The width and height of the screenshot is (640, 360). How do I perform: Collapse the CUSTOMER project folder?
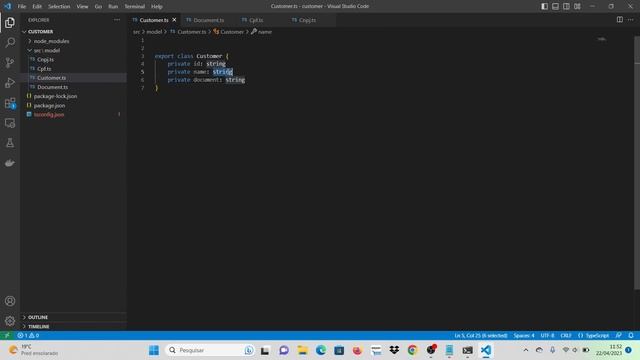[40, 31]
